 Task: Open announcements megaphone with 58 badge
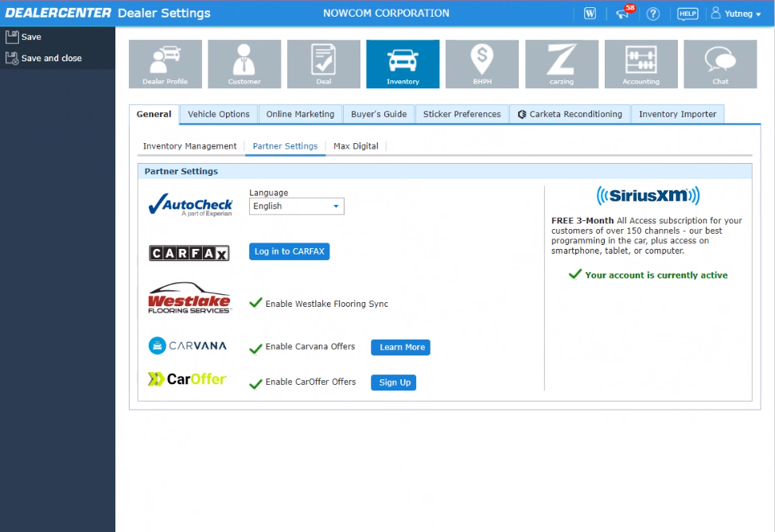tap(624, 13)
